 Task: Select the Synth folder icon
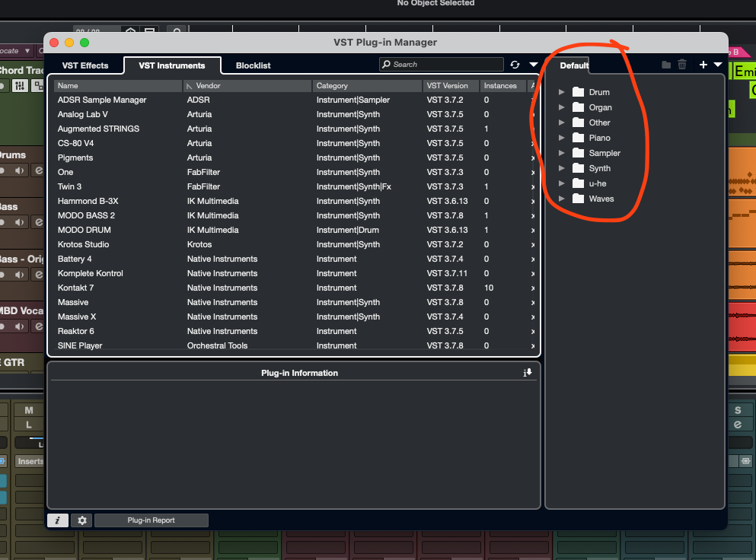(x=578, y=168)
